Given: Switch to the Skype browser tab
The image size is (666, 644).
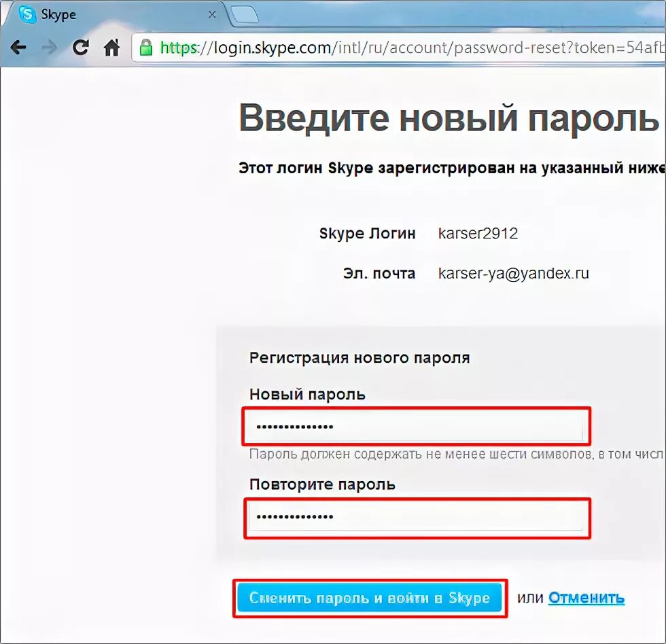Looking at the screenshot, I should [115, 14].
